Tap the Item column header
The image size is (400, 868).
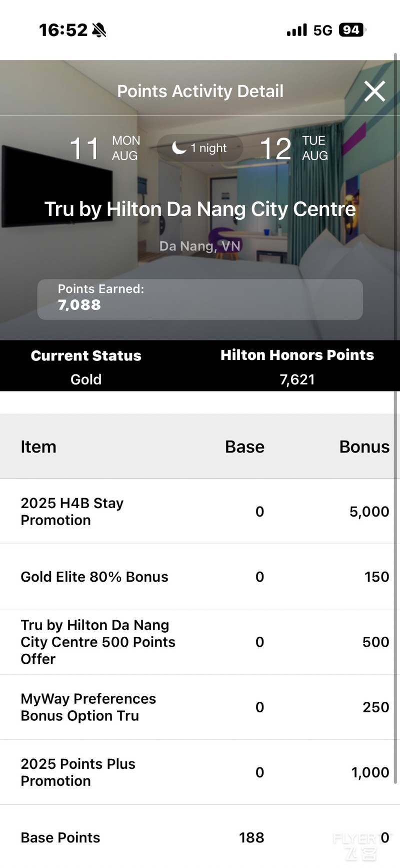click(x=38, y=447)
